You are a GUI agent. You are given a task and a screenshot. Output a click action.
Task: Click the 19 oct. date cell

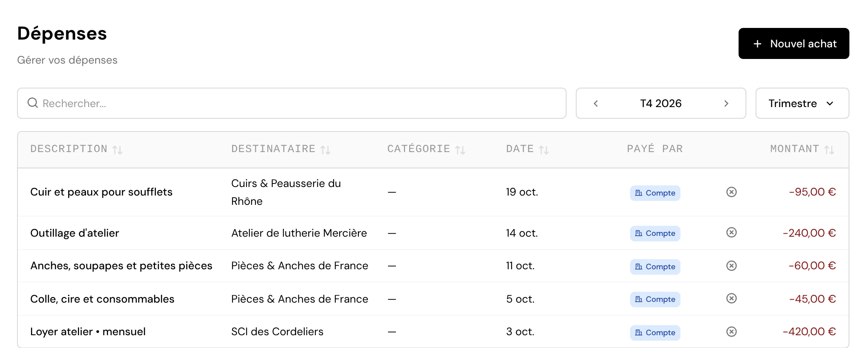522,192
